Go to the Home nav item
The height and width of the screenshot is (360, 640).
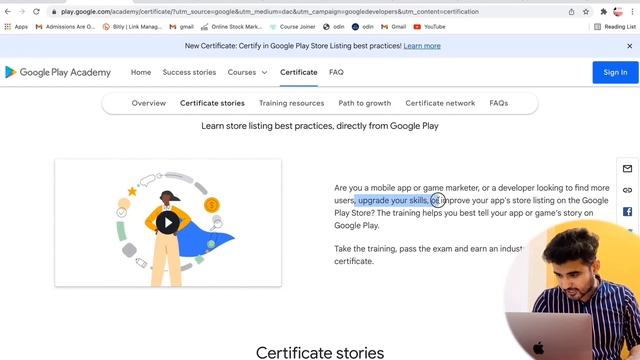141,72
